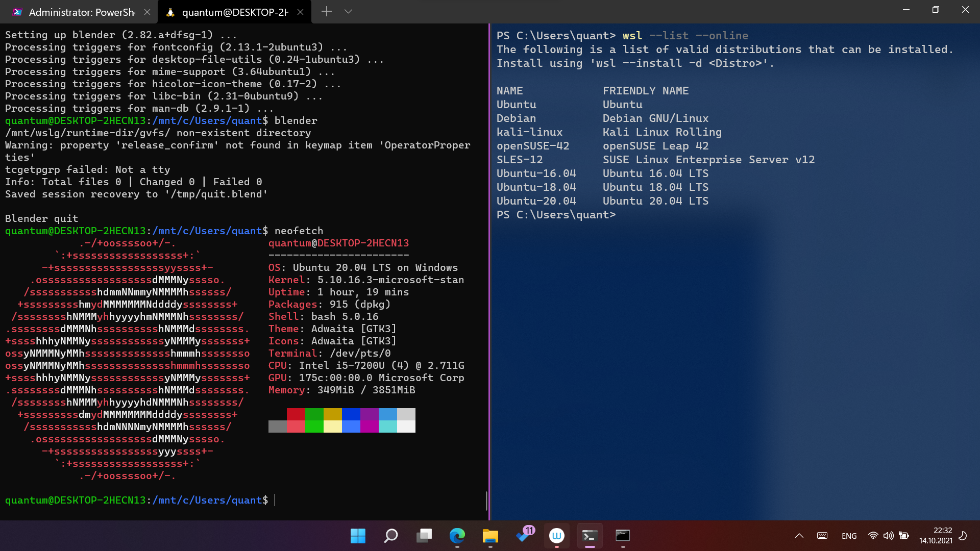This screenshot has height=551, width=980.
Task: Click the Ubuntu bash prompt input line
Action: pos(140,500)
